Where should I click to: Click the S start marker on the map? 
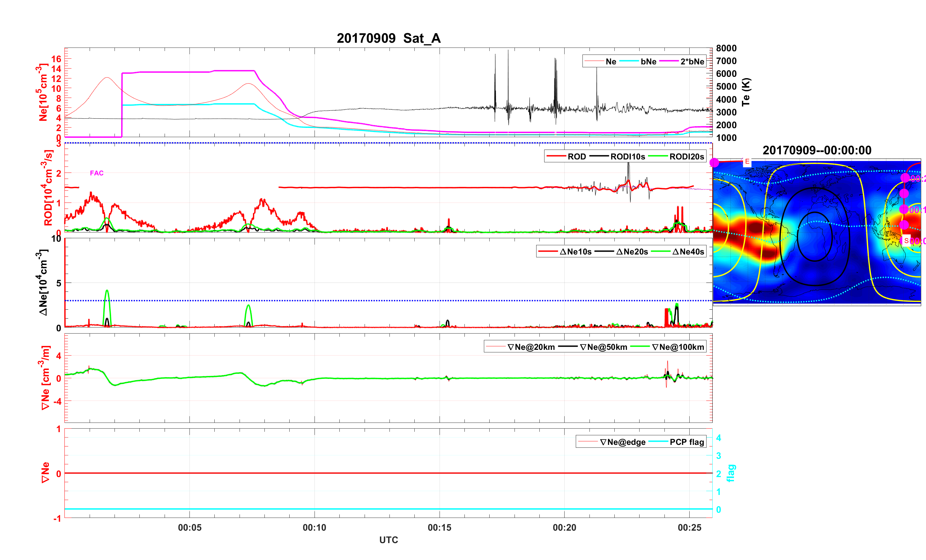point(906,240)
